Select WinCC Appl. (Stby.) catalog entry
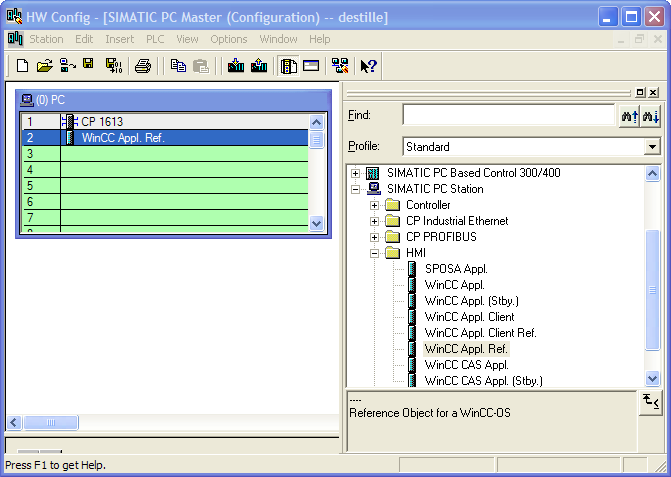671x477 pixels. pos(471,301)
